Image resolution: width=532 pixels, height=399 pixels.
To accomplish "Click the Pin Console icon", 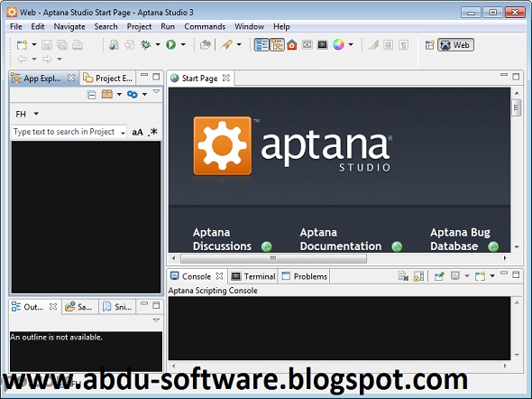I will click(x=439, y=276).
